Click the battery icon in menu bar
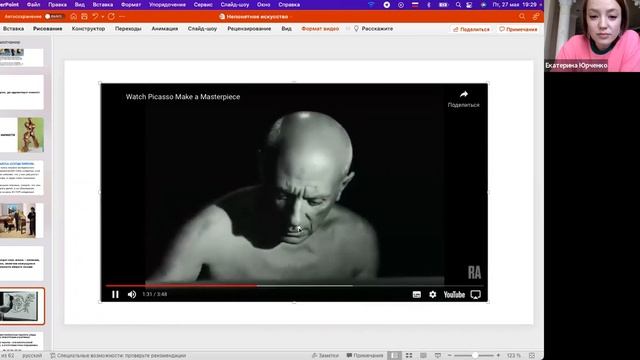Viewport: 640px width, 360px height. (443, 5)
